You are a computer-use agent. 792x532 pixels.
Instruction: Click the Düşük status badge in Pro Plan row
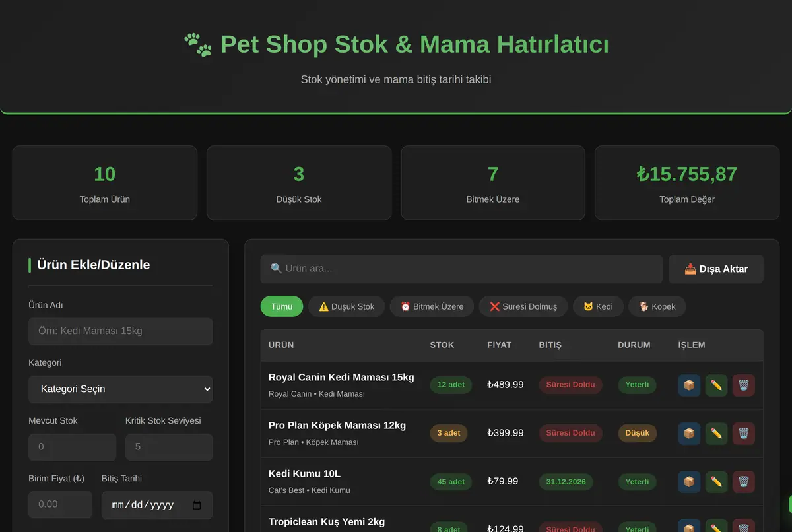[x=638, y=434]
